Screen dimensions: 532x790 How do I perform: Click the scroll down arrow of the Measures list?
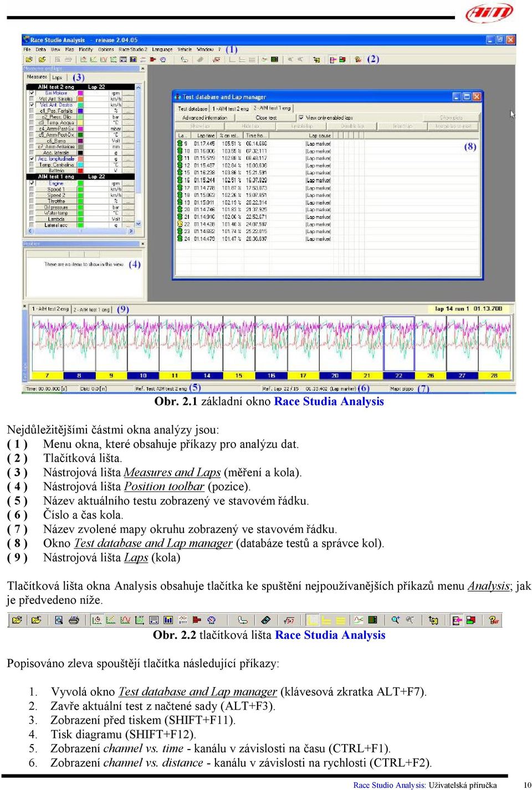coord(139,224)
